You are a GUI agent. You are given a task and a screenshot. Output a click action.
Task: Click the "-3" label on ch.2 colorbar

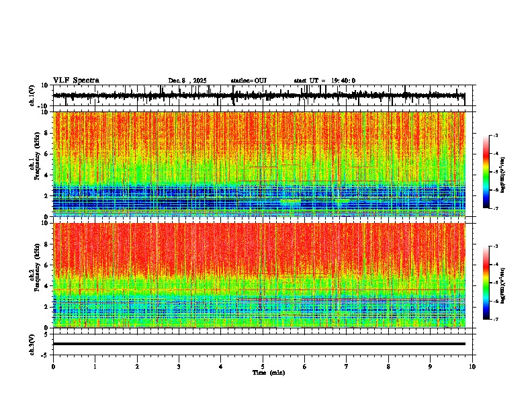click(495, 246)
